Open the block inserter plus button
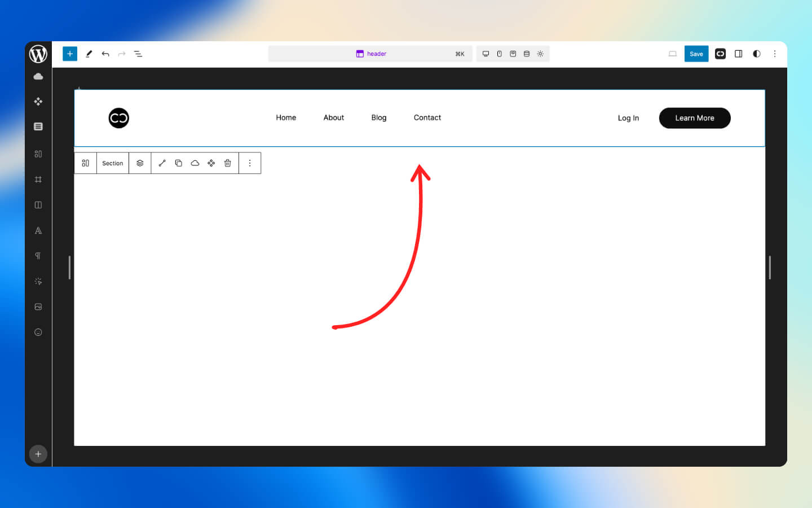The height and width of the screenshot is (508, 812). [70, 54]
